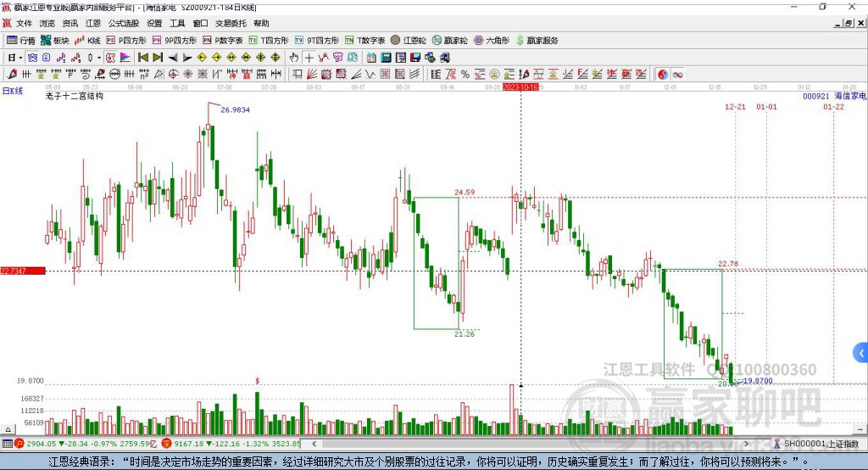Open the T数字表 number table
This screenshot has width=868, height=470.
click(x=364, y=41)
